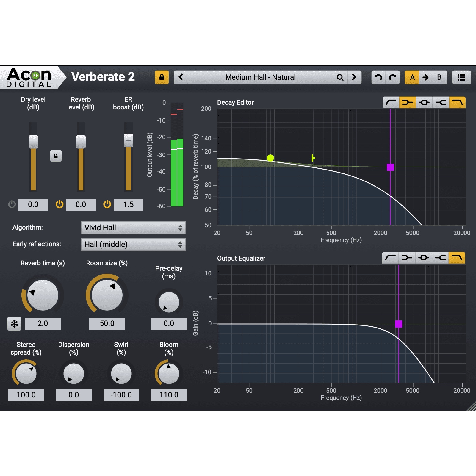
Task: Click the Room size value field
Action: click(x=107, y=323)
